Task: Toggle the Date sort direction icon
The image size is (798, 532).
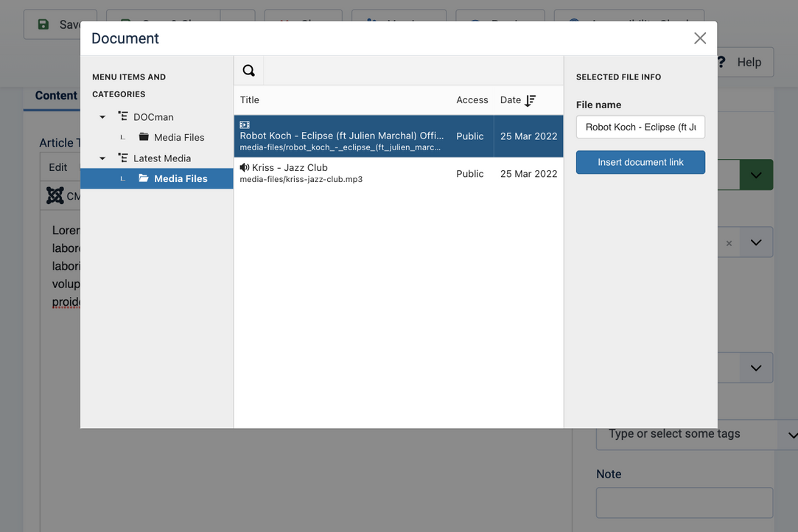Action: [531, 100]
